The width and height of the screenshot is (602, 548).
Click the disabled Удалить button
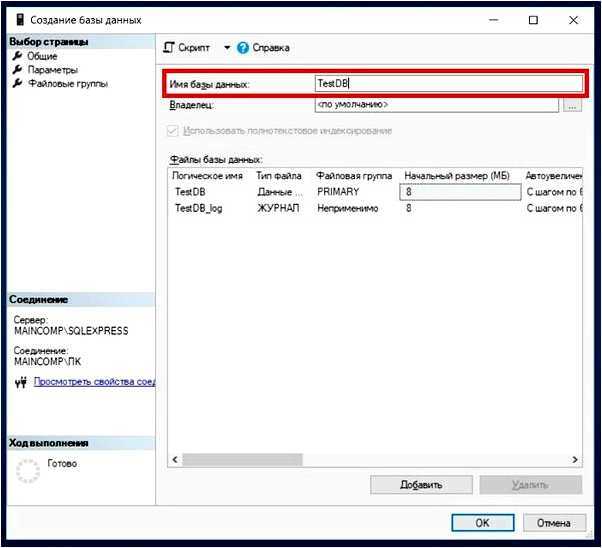pos(531,485)
